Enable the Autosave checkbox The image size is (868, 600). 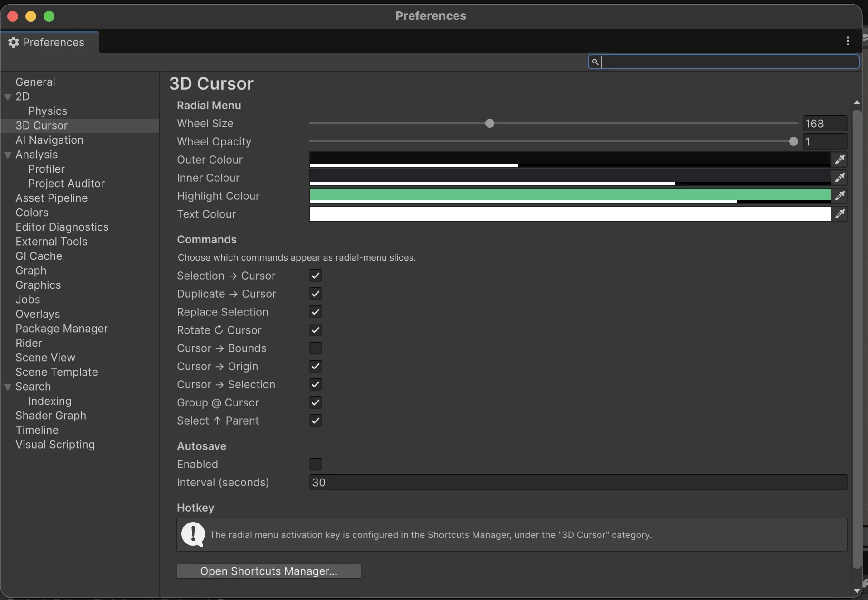(316, 464)
